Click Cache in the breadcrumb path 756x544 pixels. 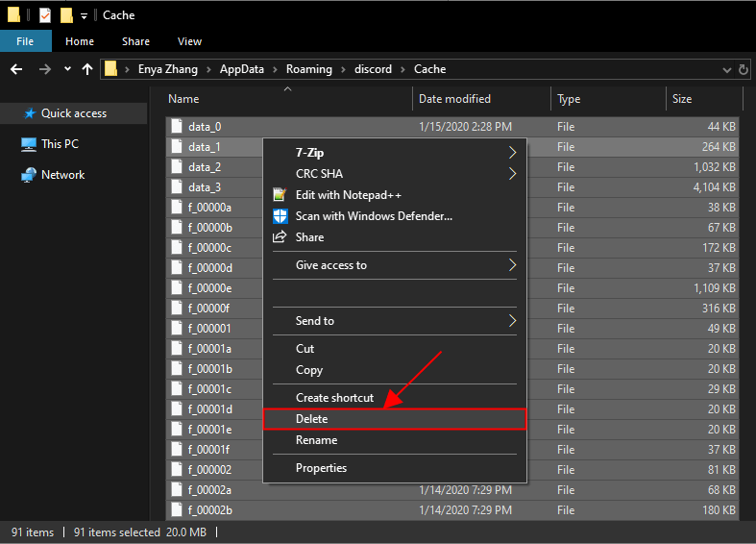click(x=429, y=69)
